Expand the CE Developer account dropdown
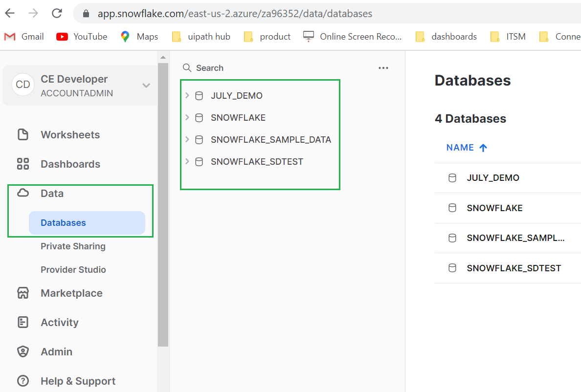Viewport: 581px width, 392px height. click(146, 86)
